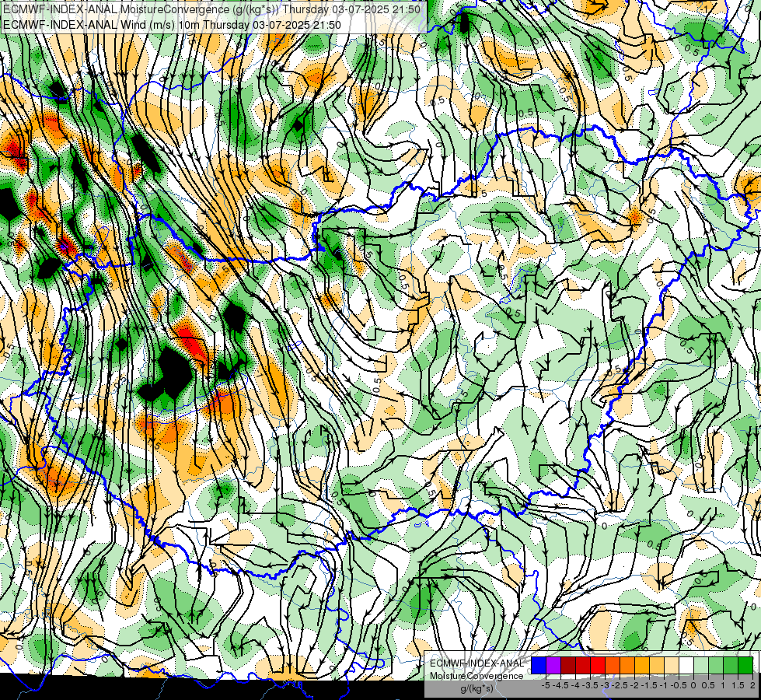Select the darkest green legend swatch
The width and height of the screenshot is (761, 700).
pyautogui.click(x=745, y=665)
